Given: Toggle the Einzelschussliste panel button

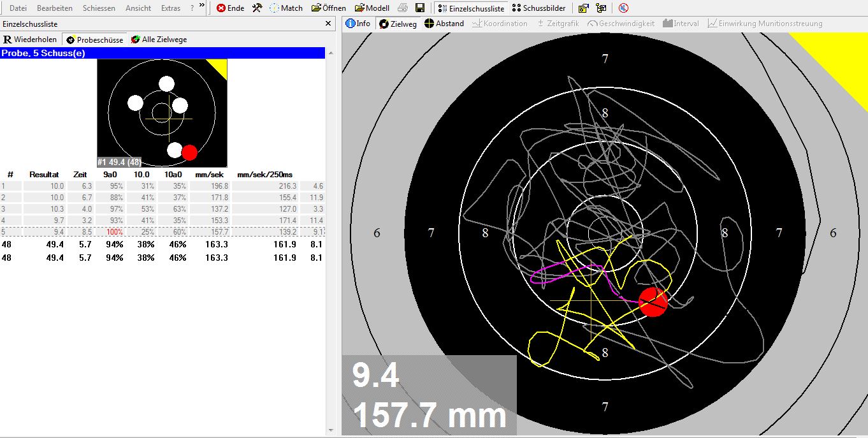Looking at the screenshot, I should coord(472,8).
